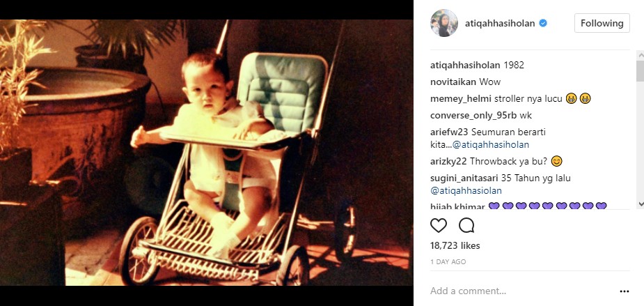Open the atiqahhasiholan username in header
This screenshot has width=644, height=306.
[500, 24]
